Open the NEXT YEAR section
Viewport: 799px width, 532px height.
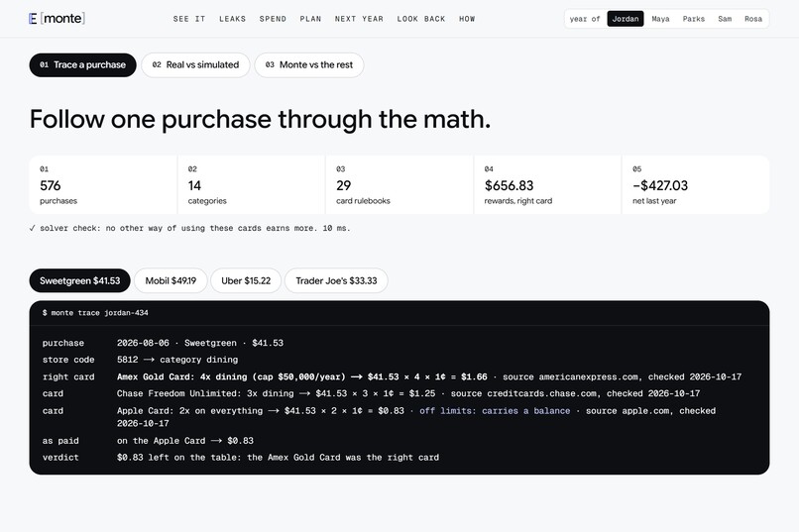click(359, 19)
